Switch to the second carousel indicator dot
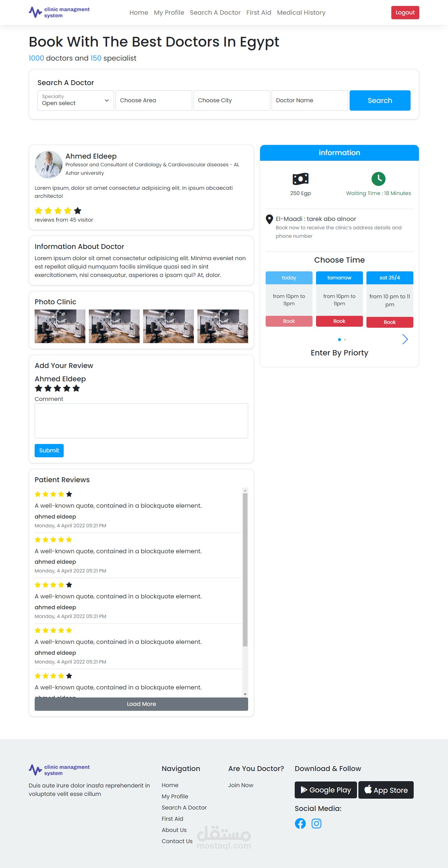The height and width of the screenshot is (868, 448). click(x=345, y=340)
